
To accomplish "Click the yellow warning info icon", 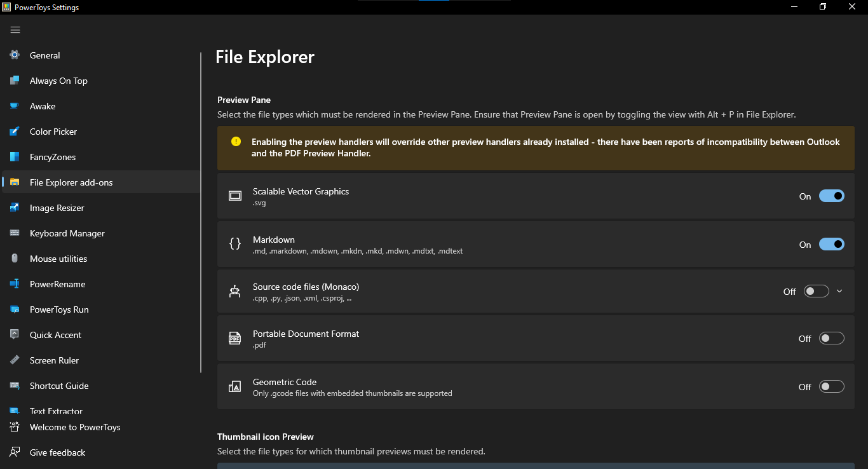I will pos(236,142).
